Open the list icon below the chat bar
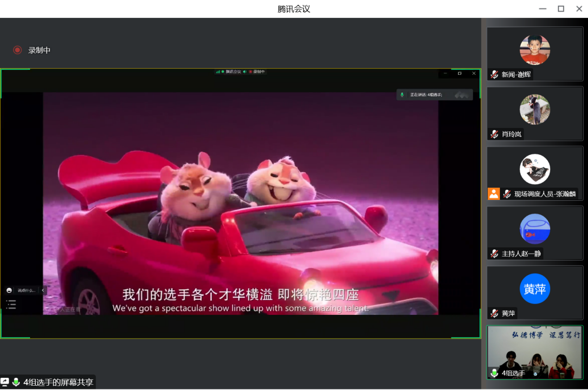Screen dimensions: 588x390 click(x=11, y=305)
